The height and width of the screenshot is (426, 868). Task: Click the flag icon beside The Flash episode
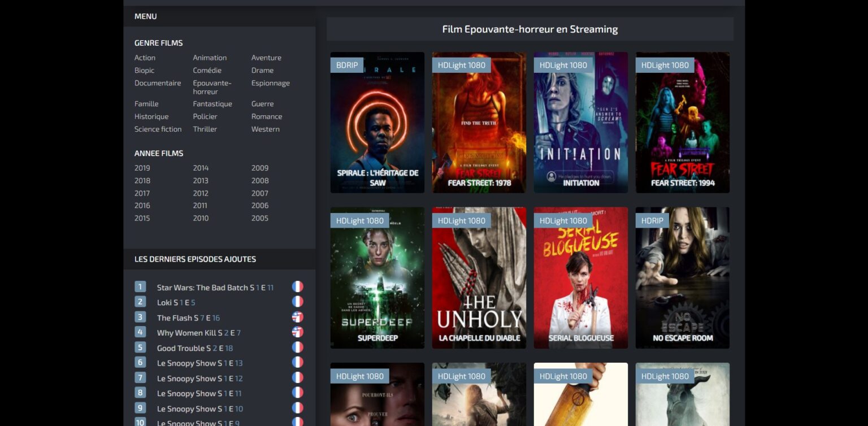tap(297, 318)
